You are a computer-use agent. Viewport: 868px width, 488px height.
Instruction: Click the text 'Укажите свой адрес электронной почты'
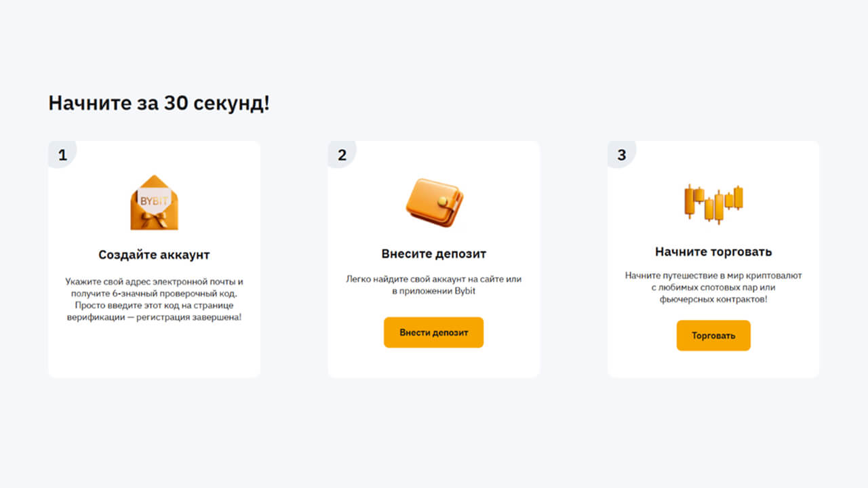149,281
